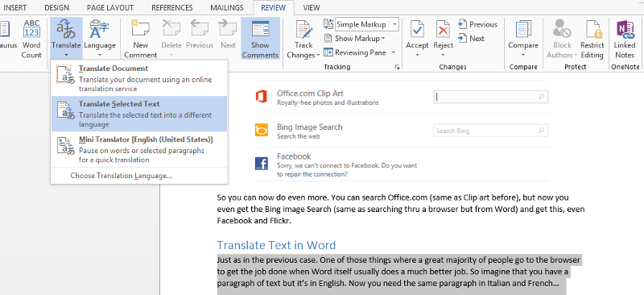The width and height of the screenshot is (644, 295).
Task: Click the Reviewing Pane button
Action: click(x=355, y=52)
